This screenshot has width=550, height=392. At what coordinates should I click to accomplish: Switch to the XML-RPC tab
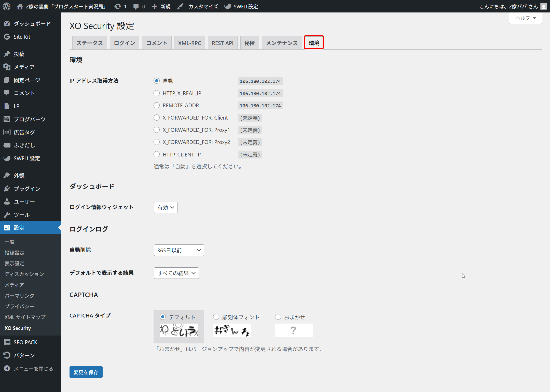190,43
